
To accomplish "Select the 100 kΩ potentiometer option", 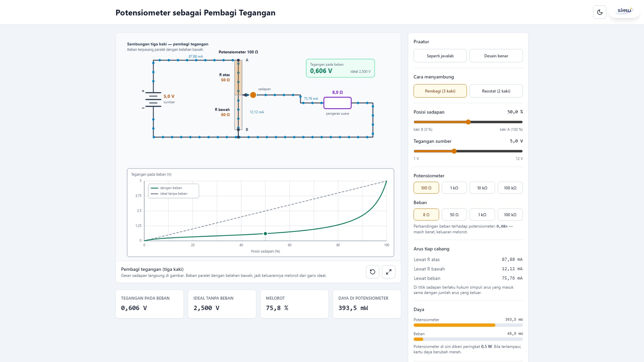I will coord(510,188).
